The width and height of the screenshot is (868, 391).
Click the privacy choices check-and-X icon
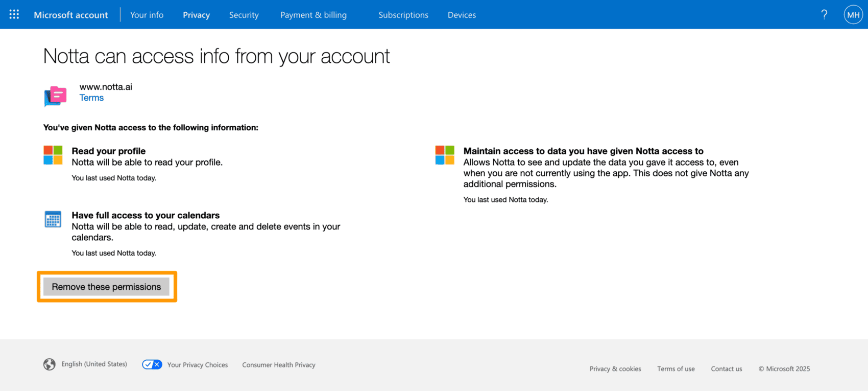tap(152, 364)
